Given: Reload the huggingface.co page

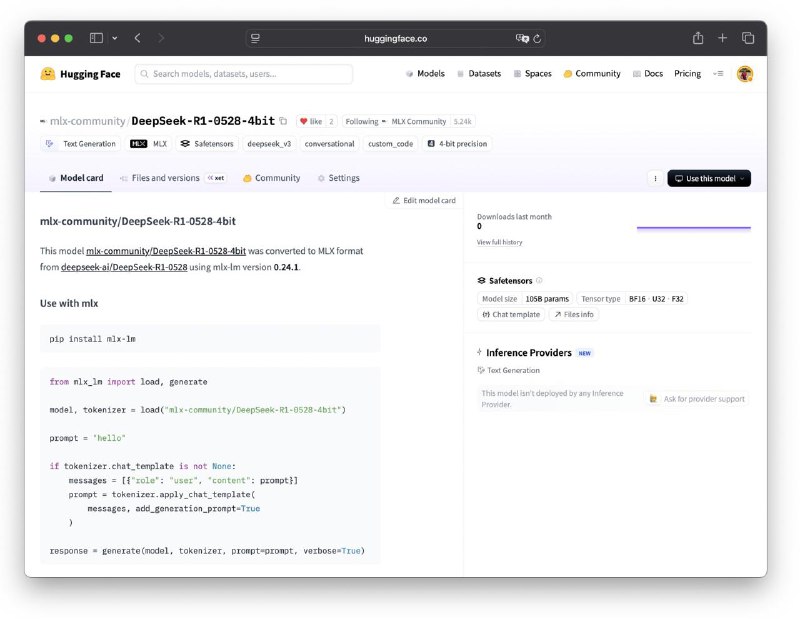Looking at the screenshot, I should [x=537, y=38].
